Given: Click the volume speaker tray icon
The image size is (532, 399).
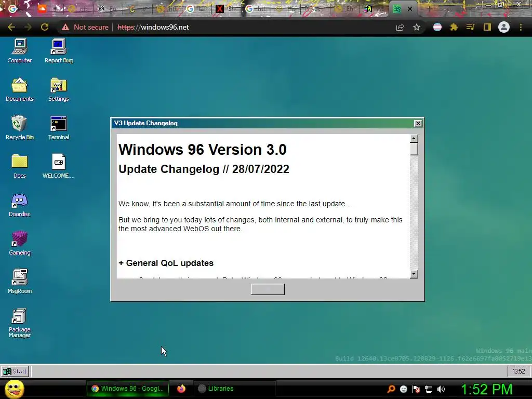Looking at the screenshot, I should pyautogui.click(x=441, y=389).
